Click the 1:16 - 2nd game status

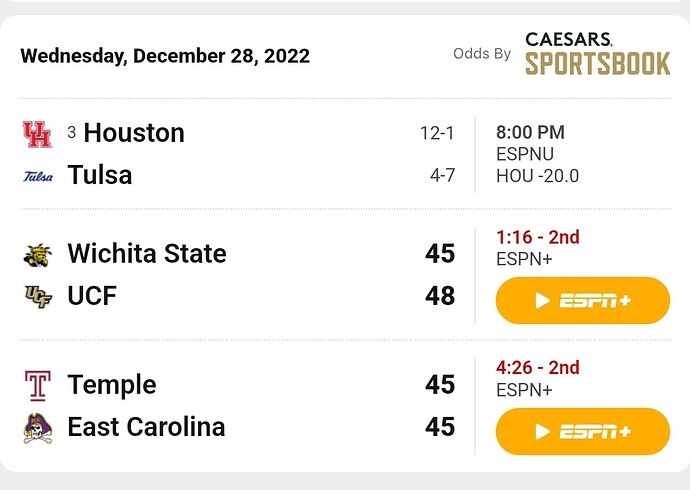coord(538,238)
